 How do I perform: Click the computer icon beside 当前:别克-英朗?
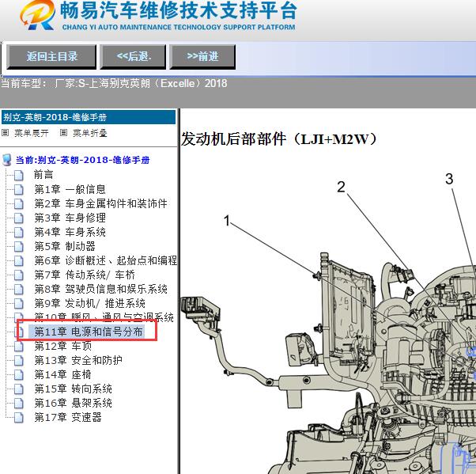click(x=7, y=160)
